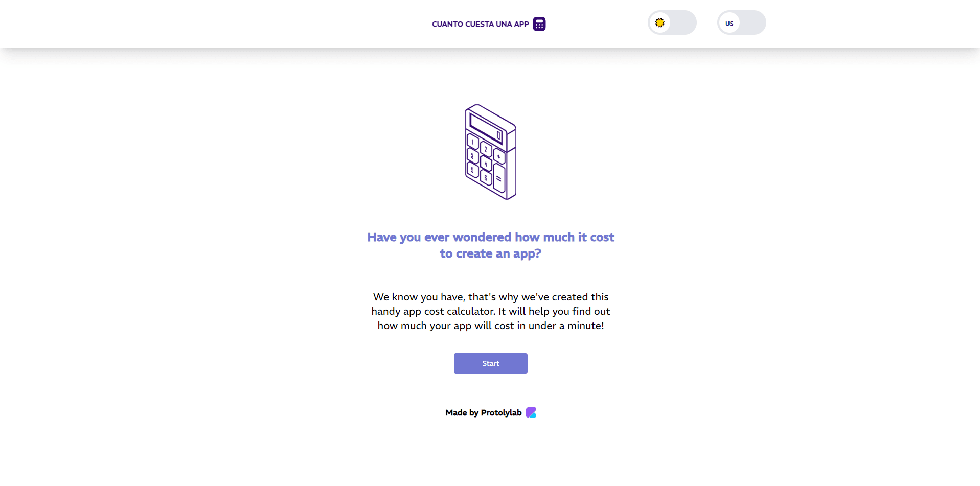
Task: Click the 'We know you have' description paragraph
Action: pos(491,311)
